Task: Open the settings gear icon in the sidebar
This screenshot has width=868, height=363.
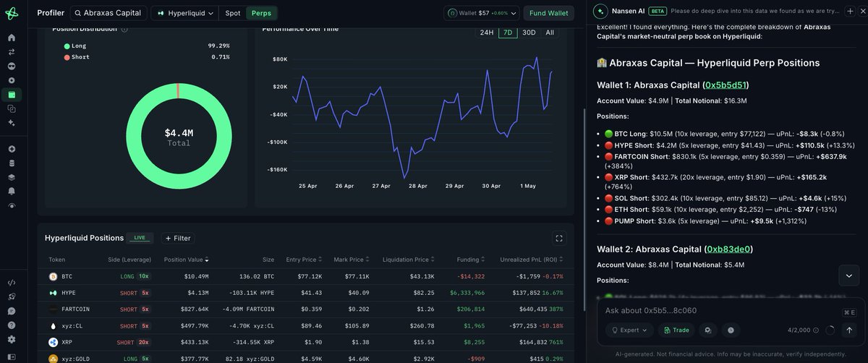Action: point(12,339)
